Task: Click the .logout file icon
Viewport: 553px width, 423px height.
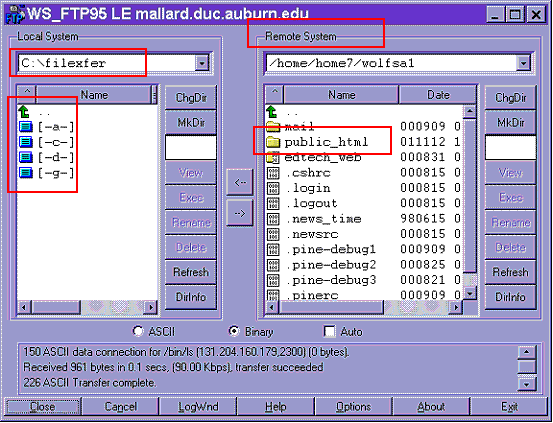Action: [x=273, y=204]
